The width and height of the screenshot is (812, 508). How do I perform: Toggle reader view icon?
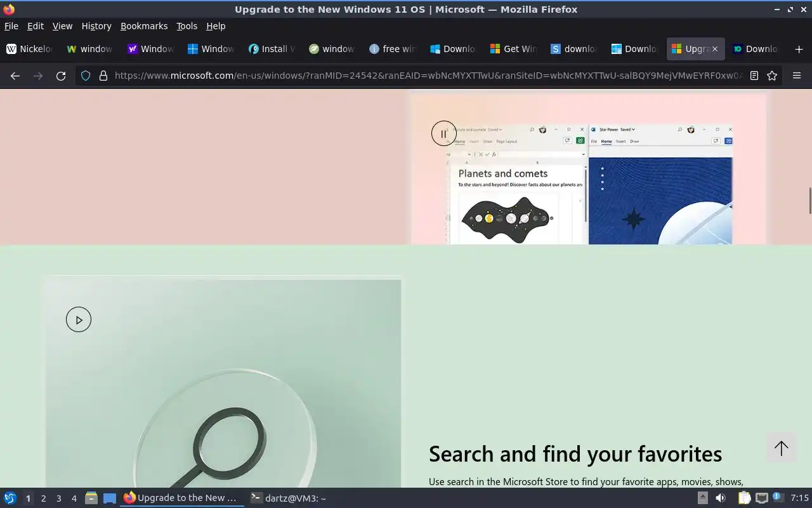(x=754, y=76)
